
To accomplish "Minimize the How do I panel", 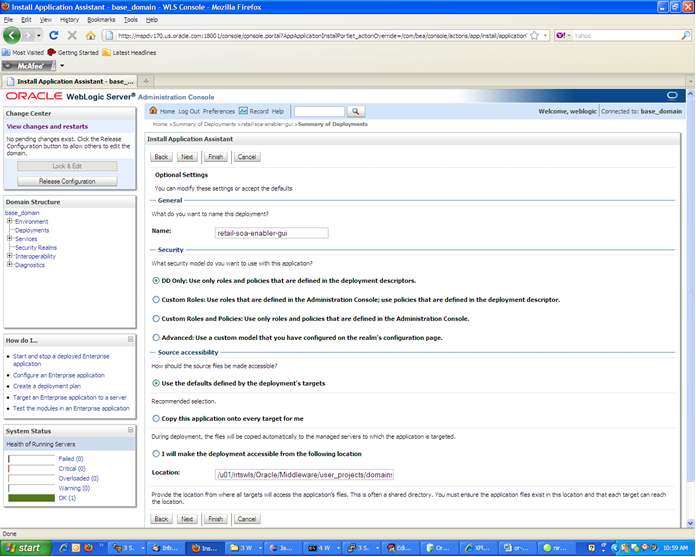I will [130, 340].
